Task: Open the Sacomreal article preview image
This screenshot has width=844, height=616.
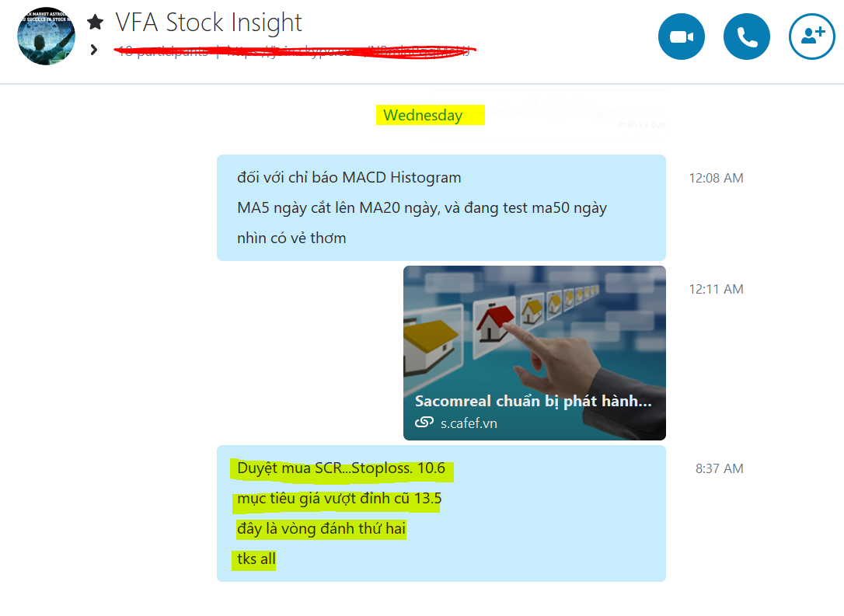Action: coord(534,353)
